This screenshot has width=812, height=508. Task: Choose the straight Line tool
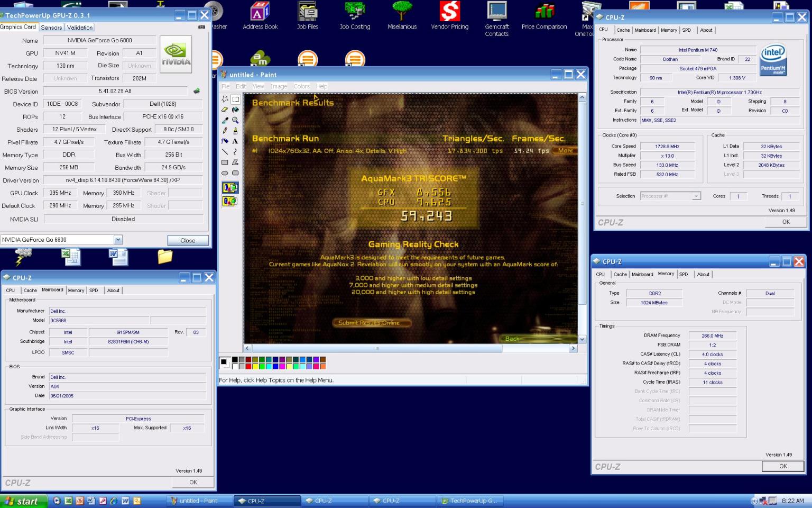225,151
